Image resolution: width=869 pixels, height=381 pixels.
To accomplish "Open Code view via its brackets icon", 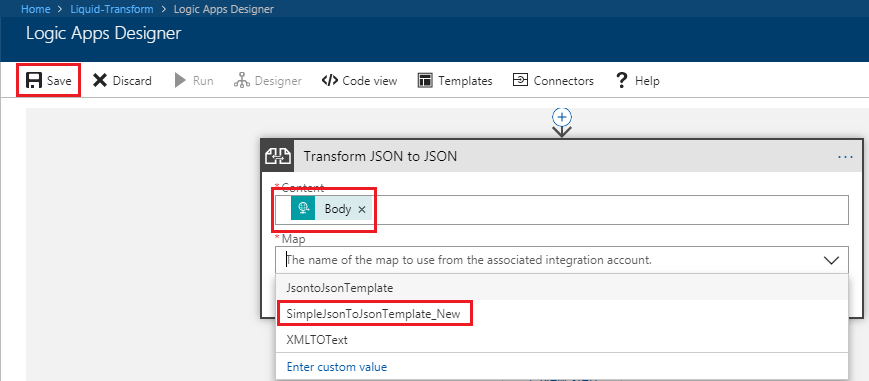I will (329, 81).
